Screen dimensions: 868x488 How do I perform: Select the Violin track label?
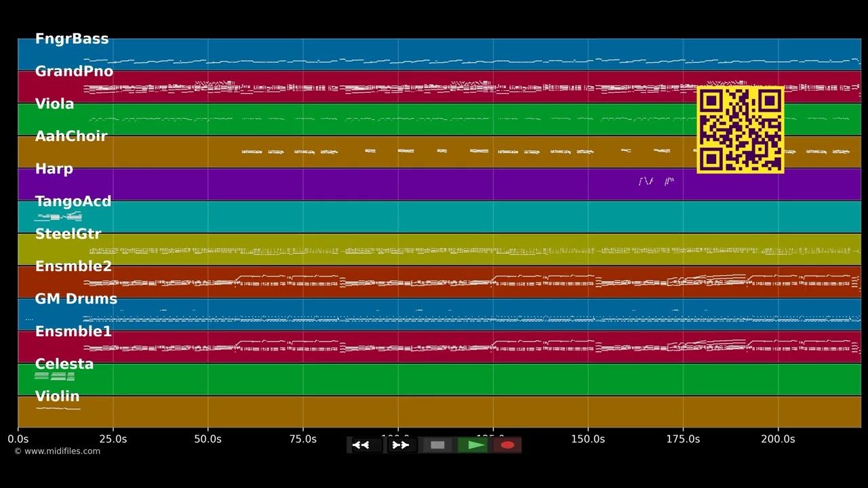point(58,396)
